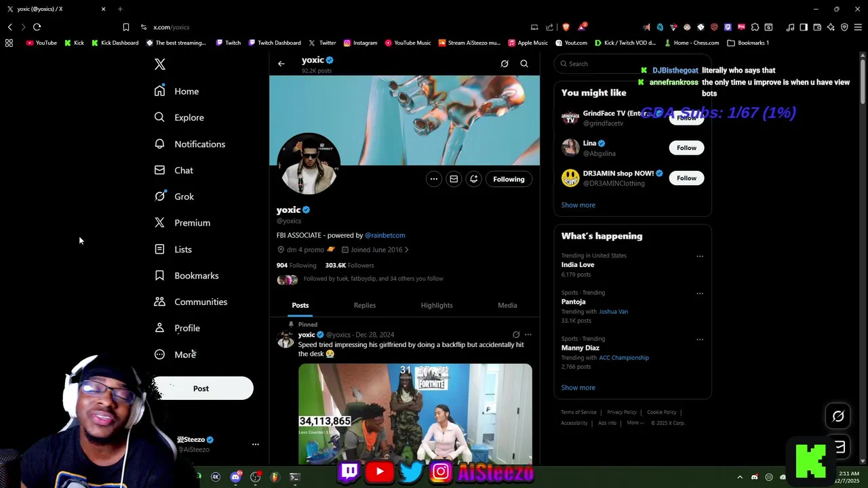Open Profile in the sidebar

point(177,328)
